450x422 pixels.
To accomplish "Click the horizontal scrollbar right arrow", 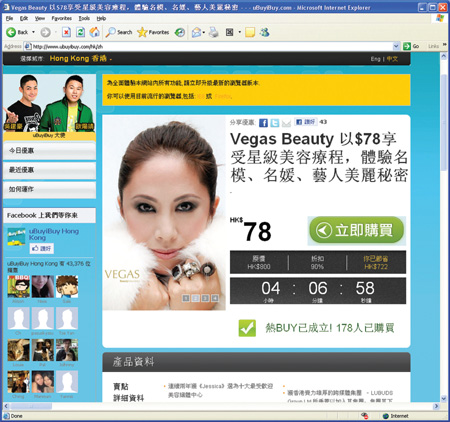I will [436, 406].
